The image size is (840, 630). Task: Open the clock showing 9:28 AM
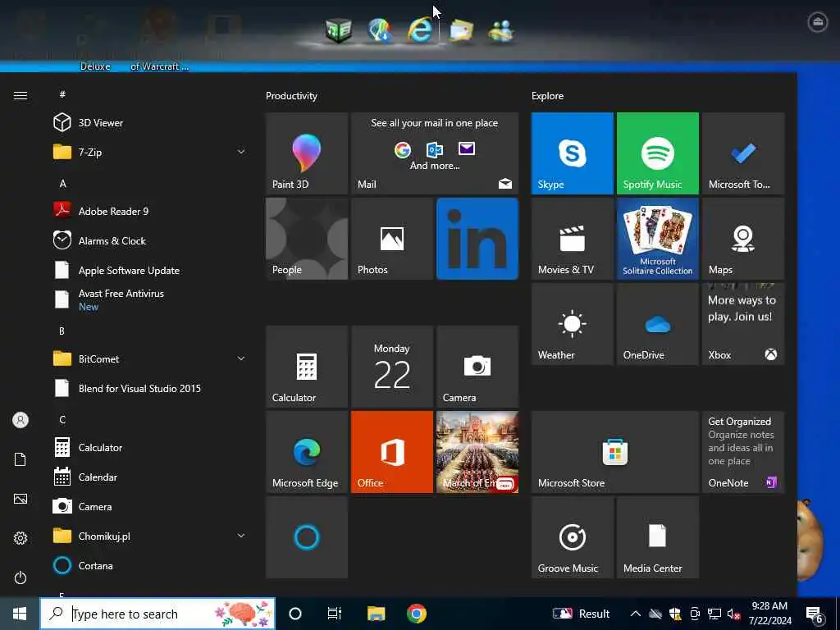tap(769, 614)
